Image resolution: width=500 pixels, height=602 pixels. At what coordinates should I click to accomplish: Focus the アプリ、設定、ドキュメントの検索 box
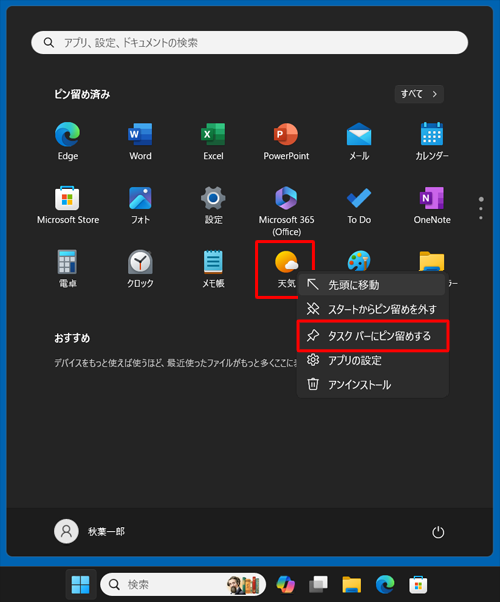coord(250,43)
